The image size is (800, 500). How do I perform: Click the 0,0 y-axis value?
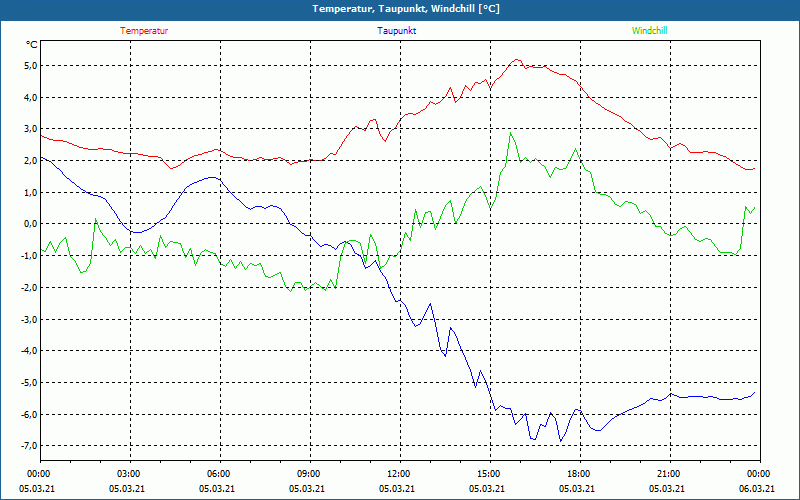(30, 224)
